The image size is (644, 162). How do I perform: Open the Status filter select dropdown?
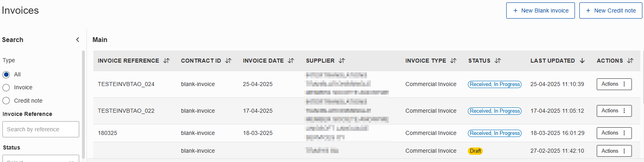click(x=41, y=158)
